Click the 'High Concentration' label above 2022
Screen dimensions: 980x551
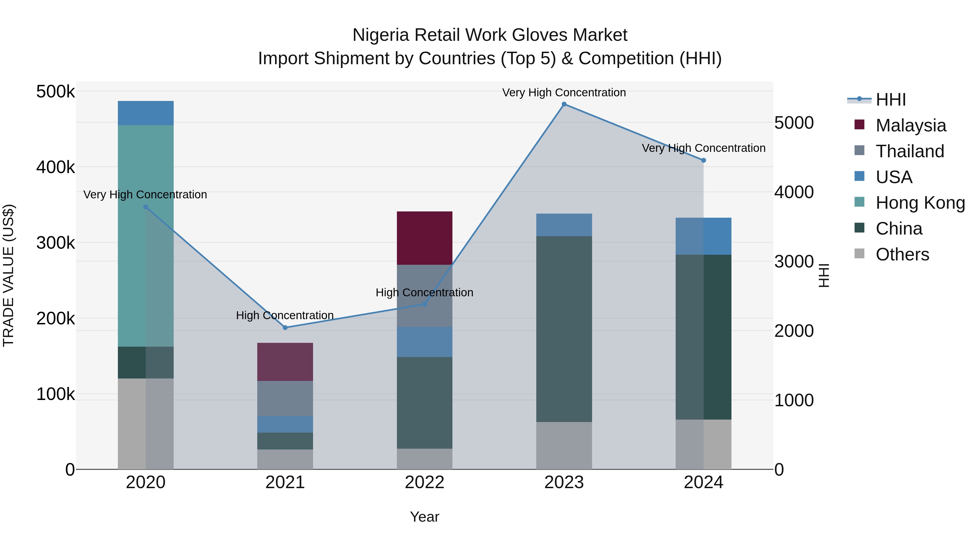(425, 293)
